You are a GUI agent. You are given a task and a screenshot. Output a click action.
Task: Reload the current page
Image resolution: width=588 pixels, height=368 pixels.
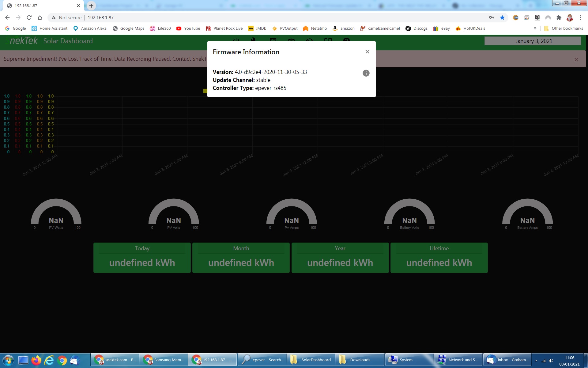pyautogui.click(x=29, y=18)
